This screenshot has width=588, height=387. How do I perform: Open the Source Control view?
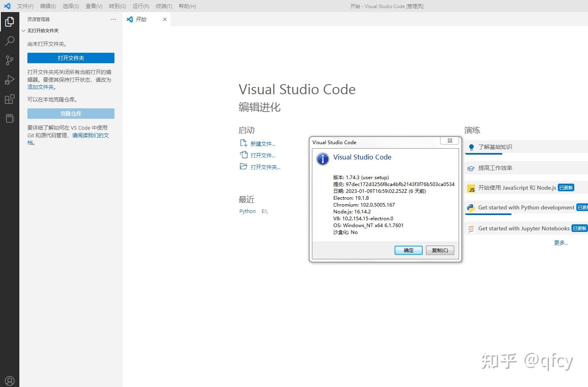tap(10, 60)
